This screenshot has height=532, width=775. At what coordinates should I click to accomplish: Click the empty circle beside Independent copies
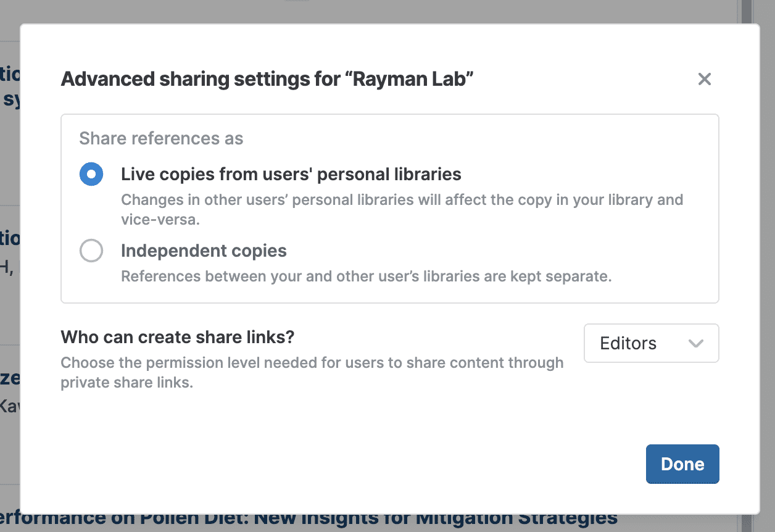coord(91,251)
